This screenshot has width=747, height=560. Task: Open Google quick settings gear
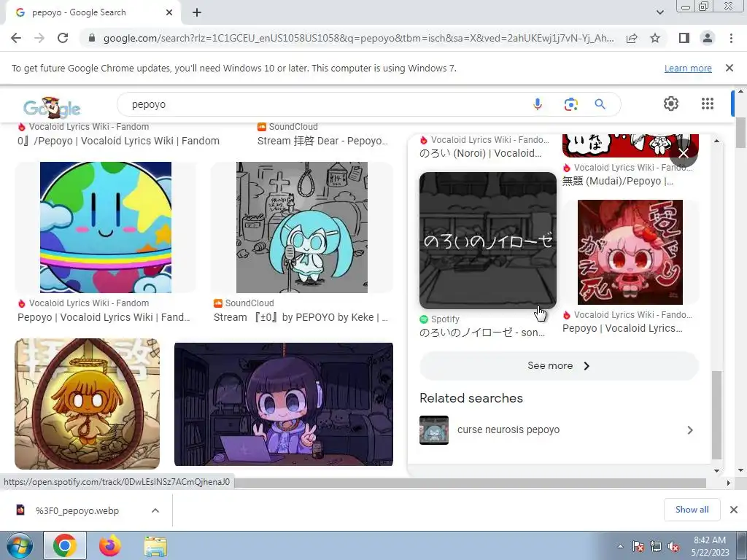coord(671,104)
